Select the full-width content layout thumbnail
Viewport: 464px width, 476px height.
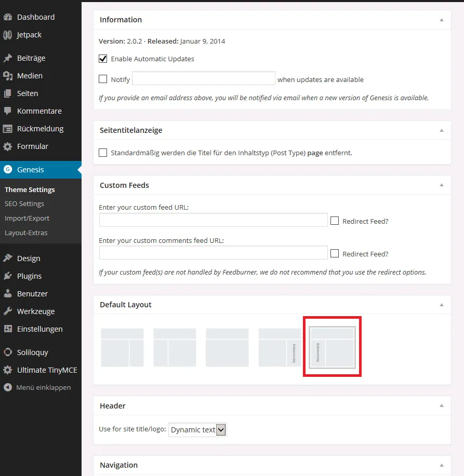tap(227, 348)
